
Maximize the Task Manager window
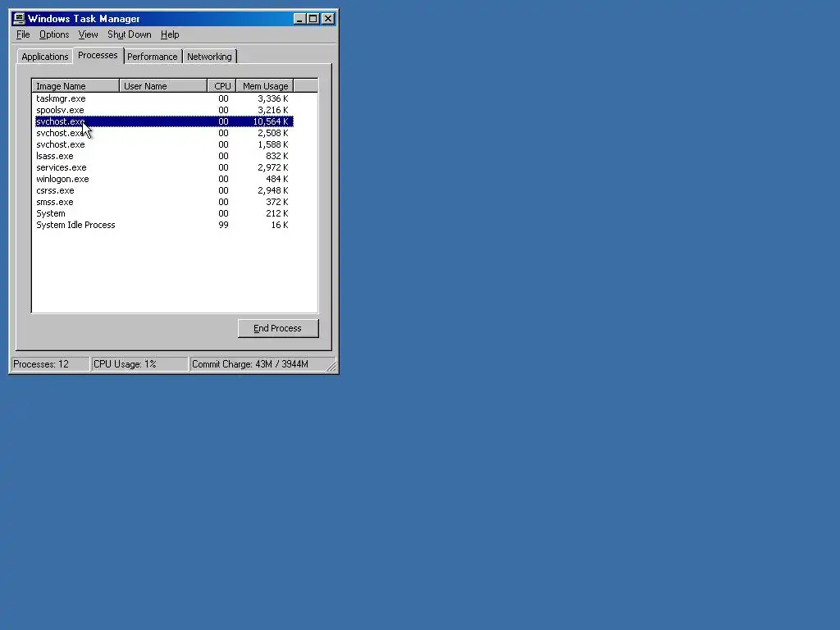313,19
